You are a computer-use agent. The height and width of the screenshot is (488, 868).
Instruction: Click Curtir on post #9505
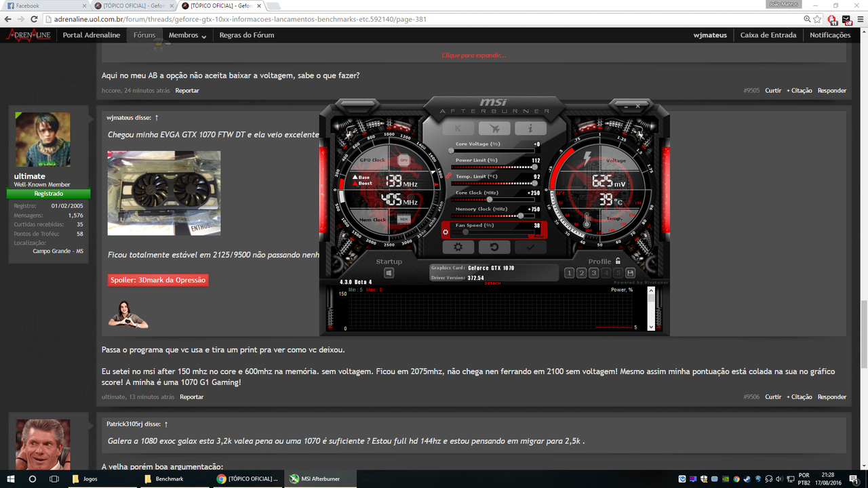[x=773, y=90]
